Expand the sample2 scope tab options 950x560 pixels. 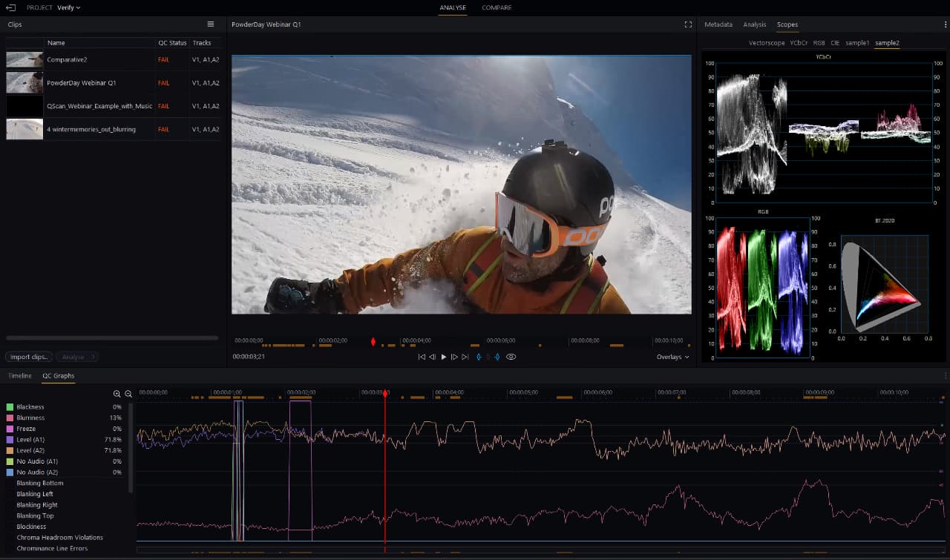pos(888,42)
